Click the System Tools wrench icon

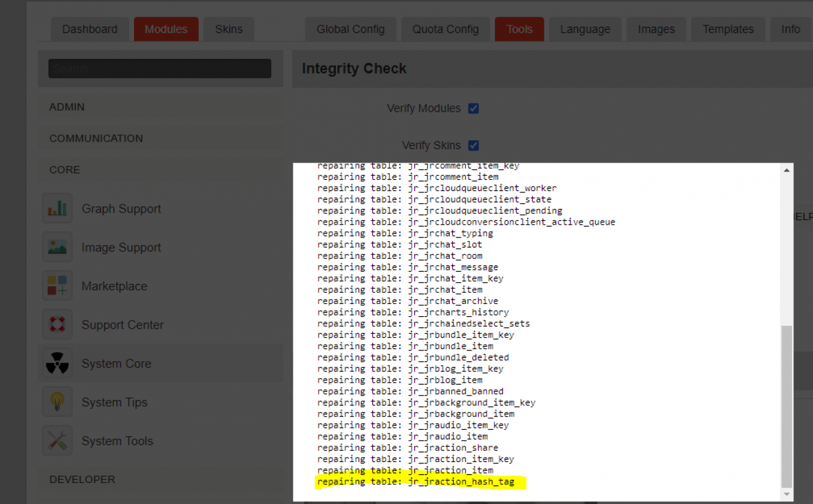[x=57, y=441]
